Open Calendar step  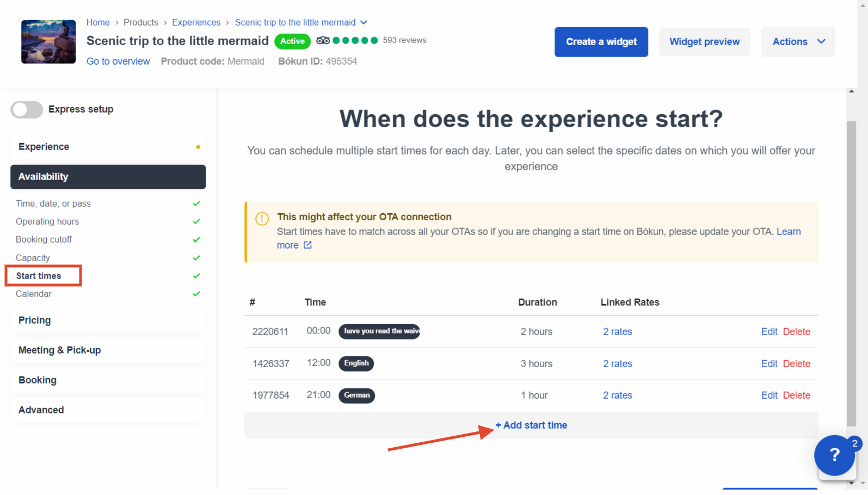(34, 294)
